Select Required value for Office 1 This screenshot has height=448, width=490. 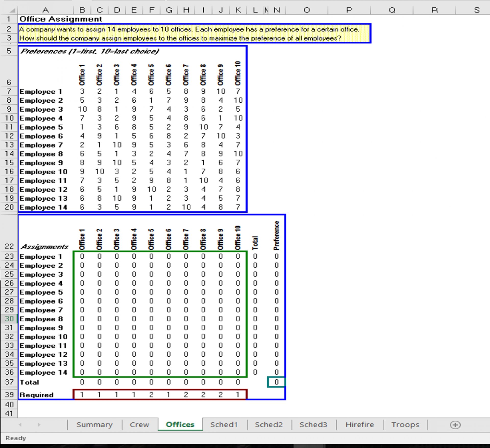[82, 395]
